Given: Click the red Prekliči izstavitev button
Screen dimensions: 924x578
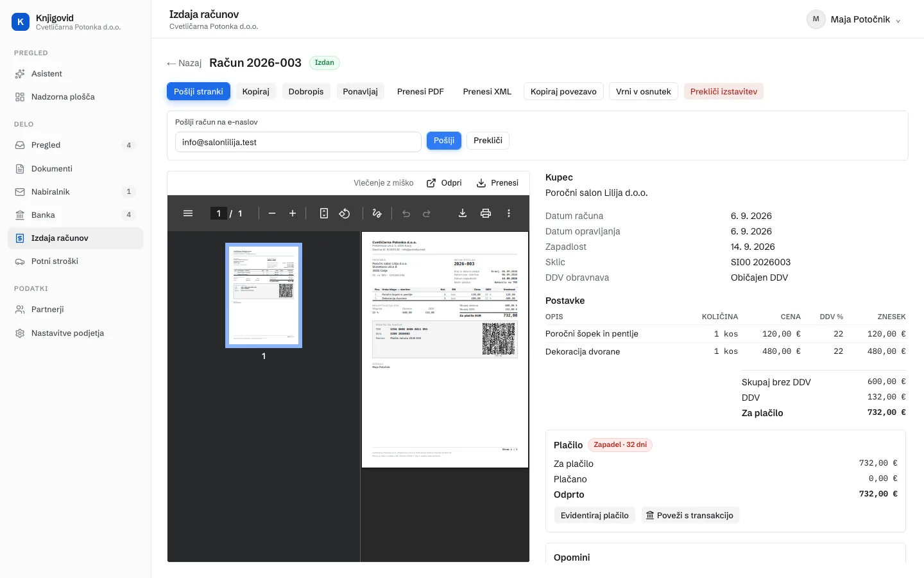Looking at the screenshot, I should pyautogui.click(x=724, y=92).
